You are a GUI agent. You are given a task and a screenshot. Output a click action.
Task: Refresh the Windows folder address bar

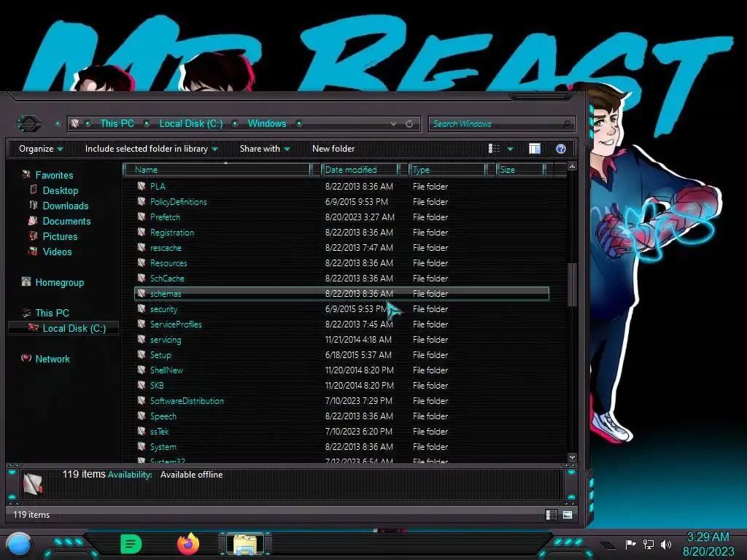409,124
